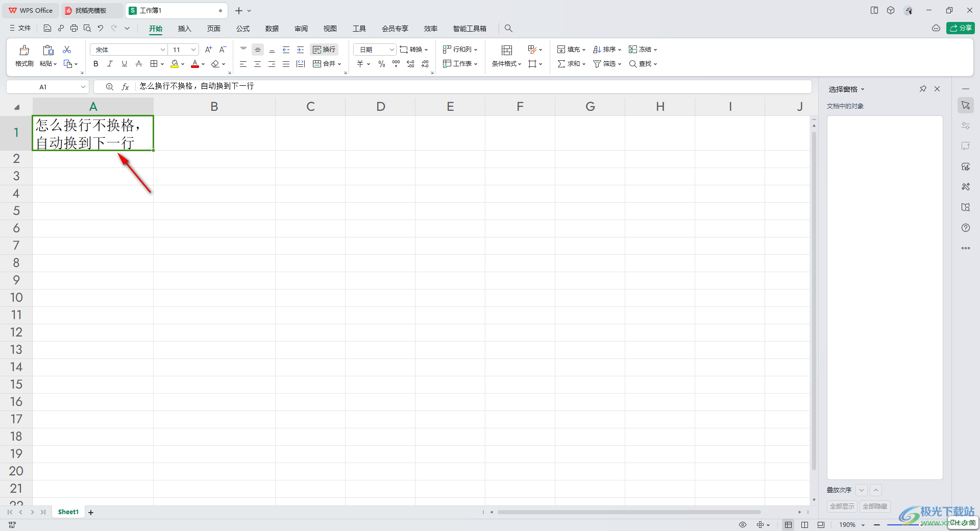
Task: Click the save icon in quick toolbar
Action: click(x=47, y=28)
